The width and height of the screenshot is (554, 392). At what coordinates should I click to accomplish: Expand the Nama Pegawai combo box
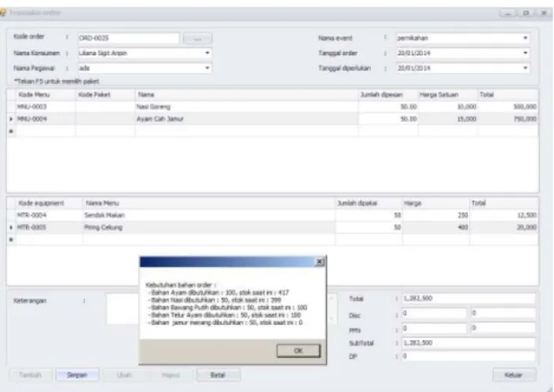[x=207, y=68]
